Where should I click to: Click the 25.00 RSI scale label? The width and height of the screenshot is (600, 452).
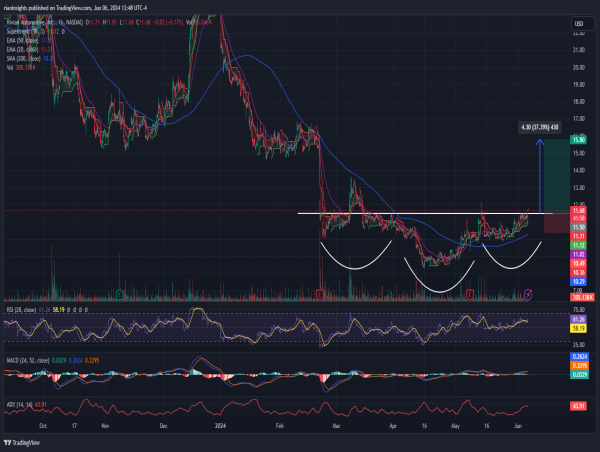coord(579,345)
